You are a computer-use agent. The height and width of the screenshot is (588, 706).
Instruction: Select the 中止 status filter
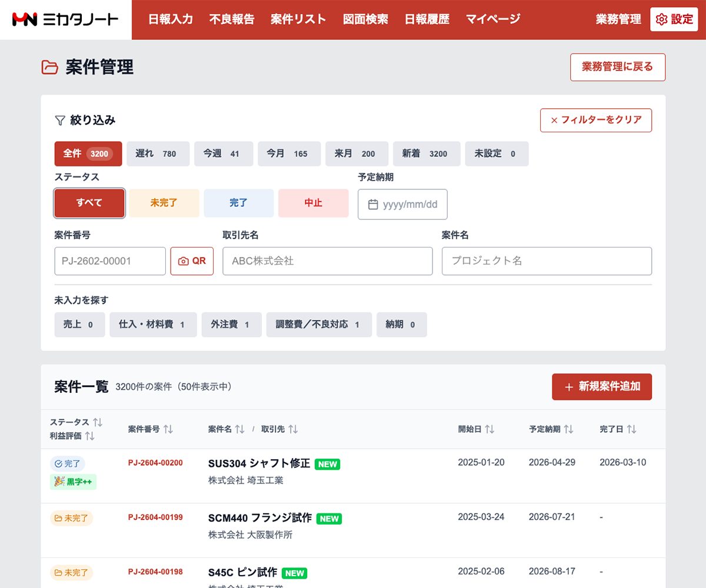point(313,203)
